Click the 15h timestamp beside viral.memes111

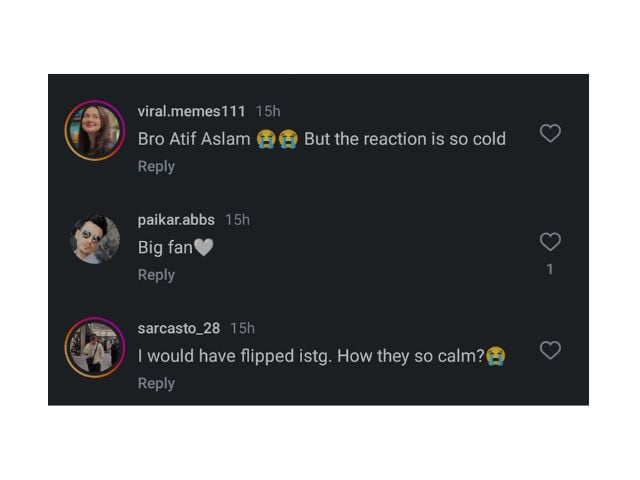(268, 111)
